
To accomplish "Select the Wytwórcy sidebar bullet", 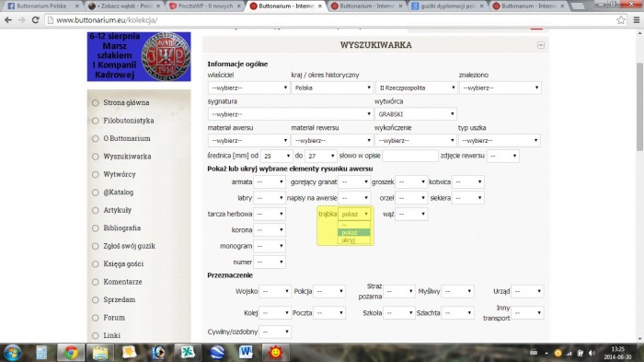I will pos(96,174).
